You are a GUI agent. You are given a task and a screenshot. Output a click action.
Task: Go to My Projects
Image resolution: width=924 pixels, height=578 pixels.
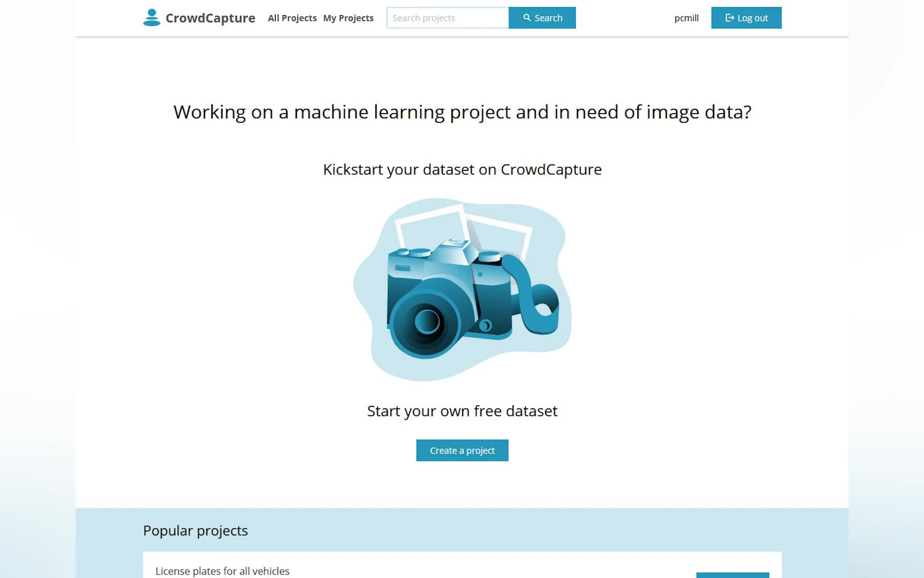pyautogui.click(x=348, y=18)
